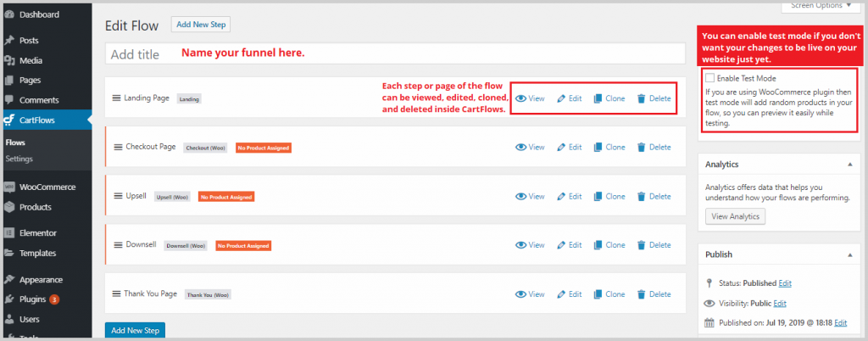The image size is (868, 341).
Task: Click the Posts pin icon
Action: click(x=8, y=41)
